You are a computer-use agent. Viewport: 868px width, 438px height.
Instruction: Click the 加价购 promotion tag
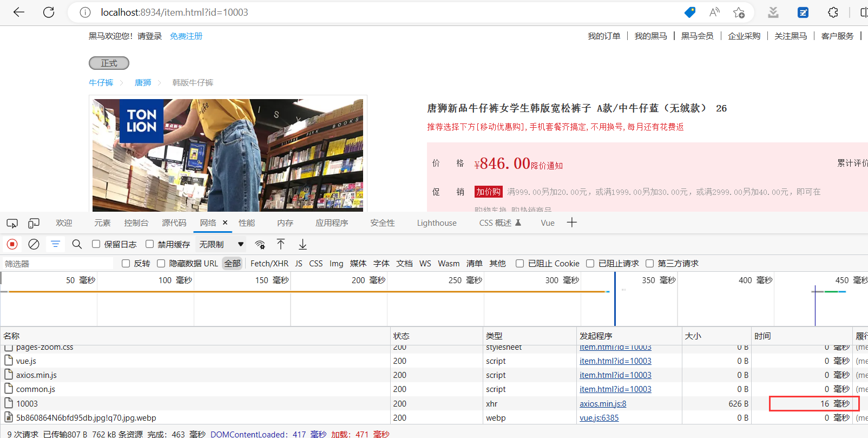point(489,192)
